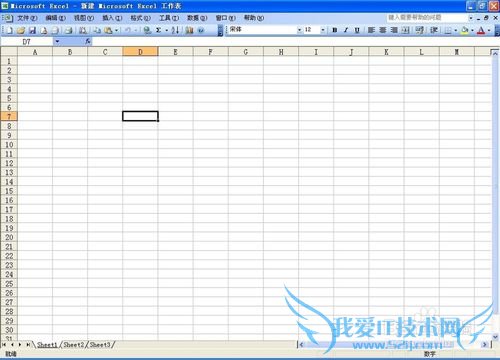This screenshot has height=360, width=500.
Task: Click the Undo arrow icon
Action: tap(128, 30)
